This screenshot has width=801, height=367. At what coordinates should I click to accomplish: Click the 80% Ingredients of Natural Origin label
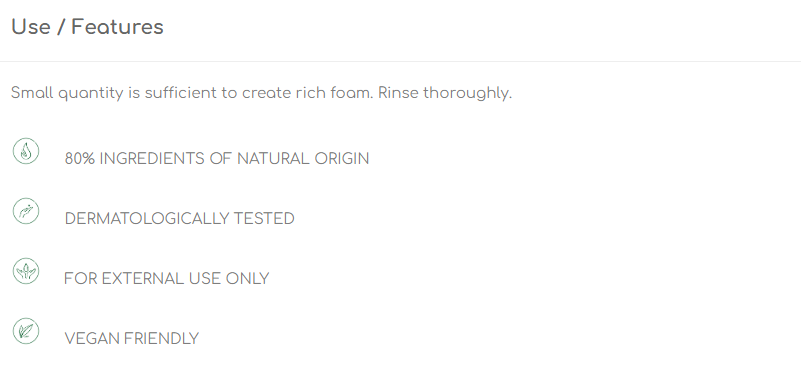217,159
